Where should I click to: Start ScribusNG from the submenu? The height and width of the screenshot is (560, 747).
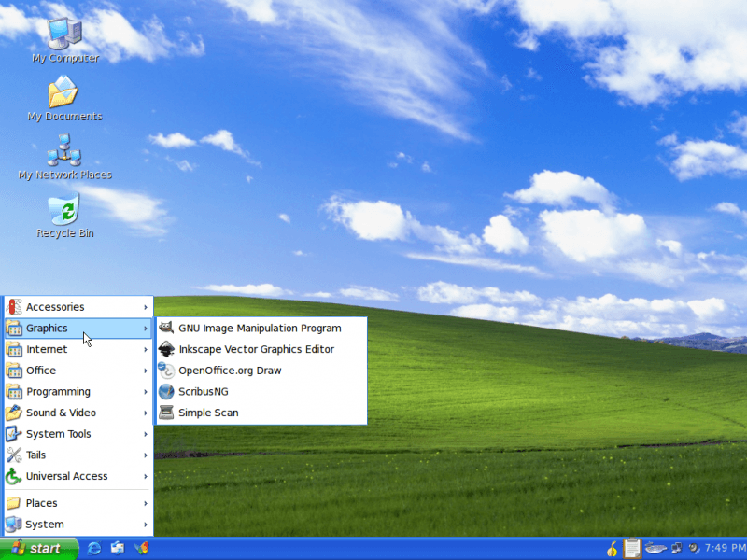tap(261, 391)
